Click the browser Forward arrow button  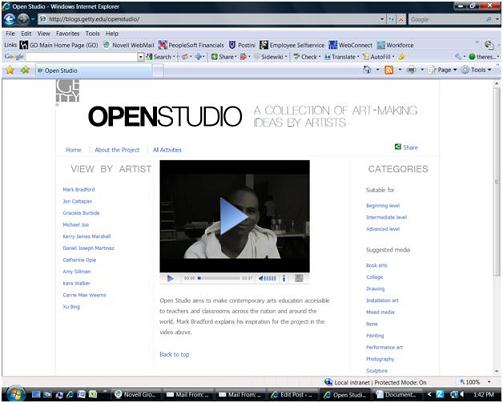(x=23, y=20)
